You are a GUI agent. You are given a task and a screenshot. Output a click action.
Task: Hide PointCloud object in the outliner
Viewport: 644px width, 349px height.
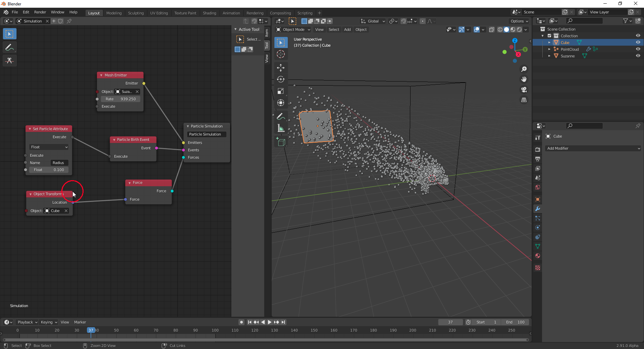click(638, 49)
